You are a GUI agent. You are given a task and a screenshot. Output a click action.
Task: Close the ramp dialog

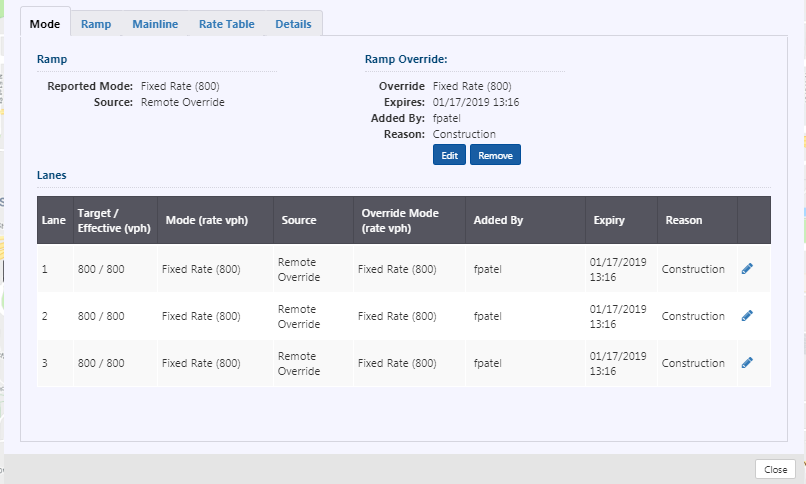[x=775, y=469]
